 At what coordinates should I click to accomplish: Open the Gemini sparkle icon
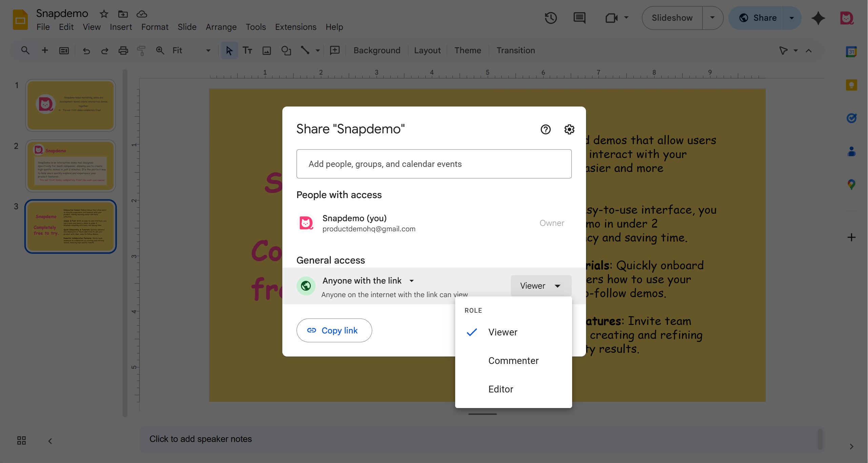[818, 18]
